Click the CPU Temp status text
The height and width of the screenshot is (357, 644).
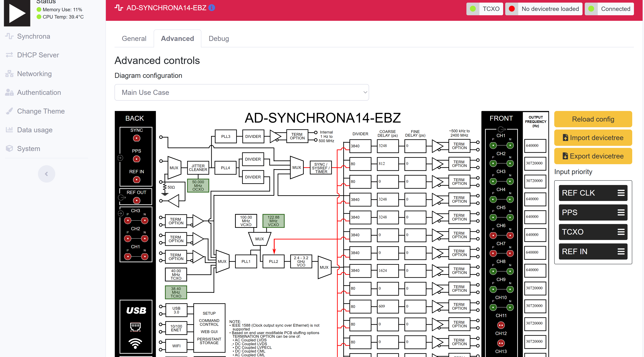click(x=63, y=17)
